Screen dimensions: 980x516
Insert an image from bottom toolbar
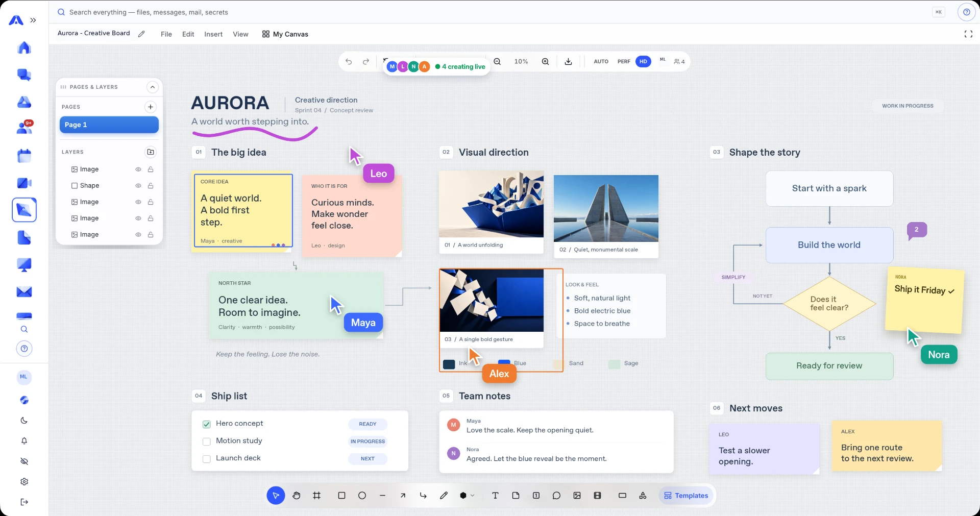click(577, 496)
